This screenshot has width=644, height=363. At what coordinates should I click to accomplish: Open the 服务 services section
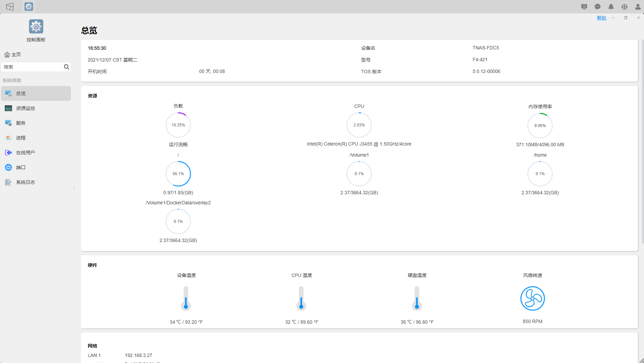coord(21,123)
